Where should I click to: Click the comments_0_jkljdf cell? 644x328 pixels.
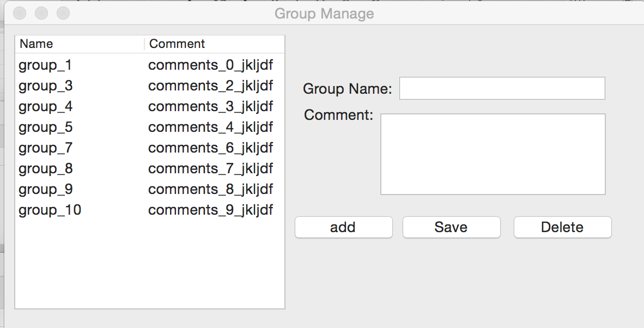pos(210,65)
